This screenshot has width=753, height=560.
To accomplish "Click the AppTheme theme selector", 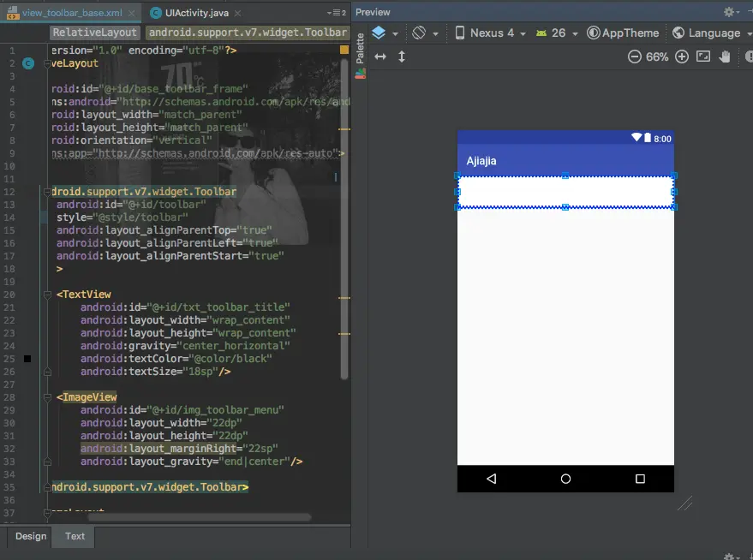I will click(x=623, y=33).
